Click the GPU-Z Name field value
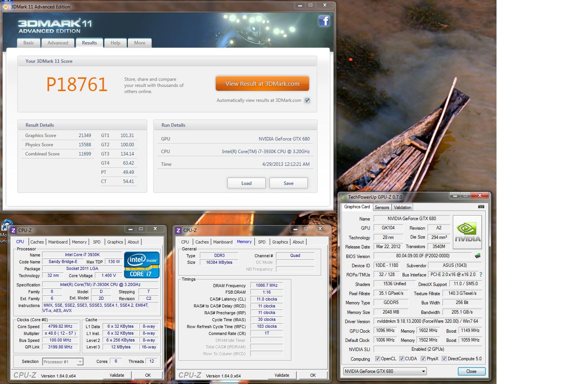This screenshot has width=588, height=384. click(x=412, y=219)
